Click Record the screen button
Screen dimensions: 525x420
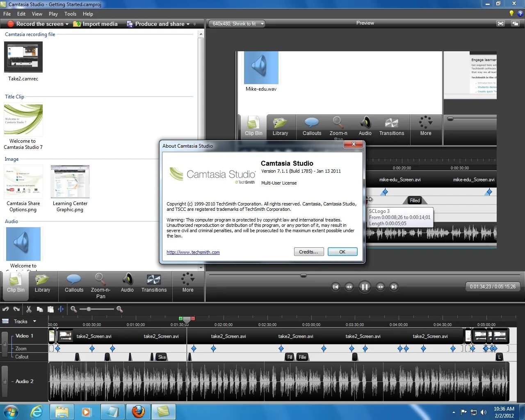36,24
